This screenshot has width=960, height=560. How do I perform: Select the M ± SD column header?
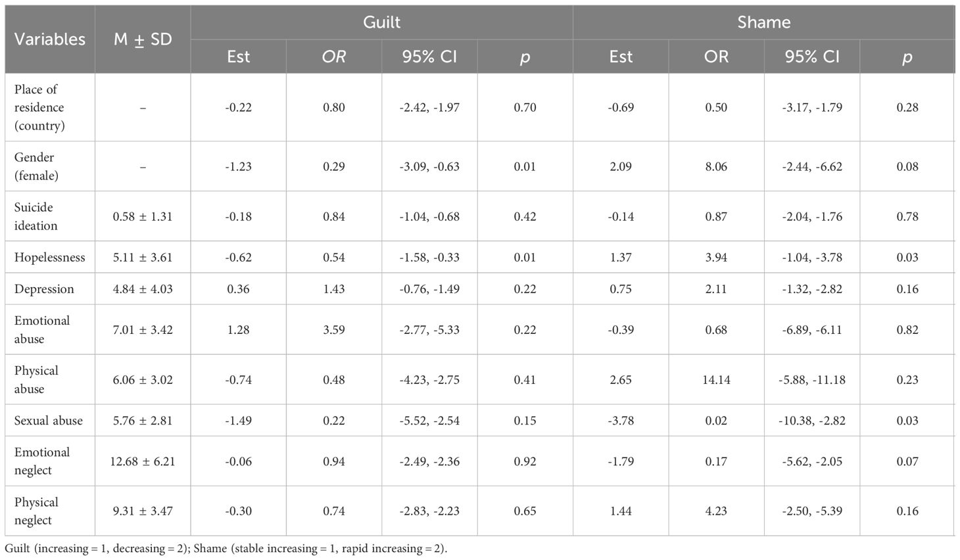point(143,39)
